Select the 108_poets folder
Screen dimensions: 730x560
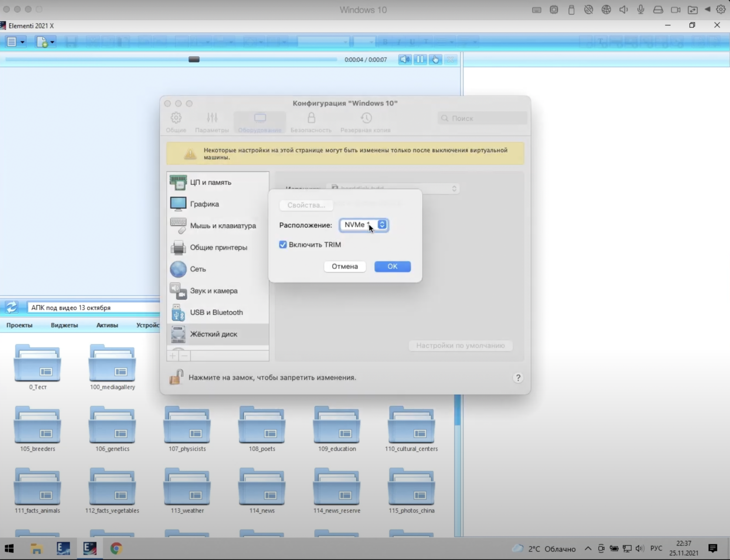pyautogui.click(x=262, y=429)
